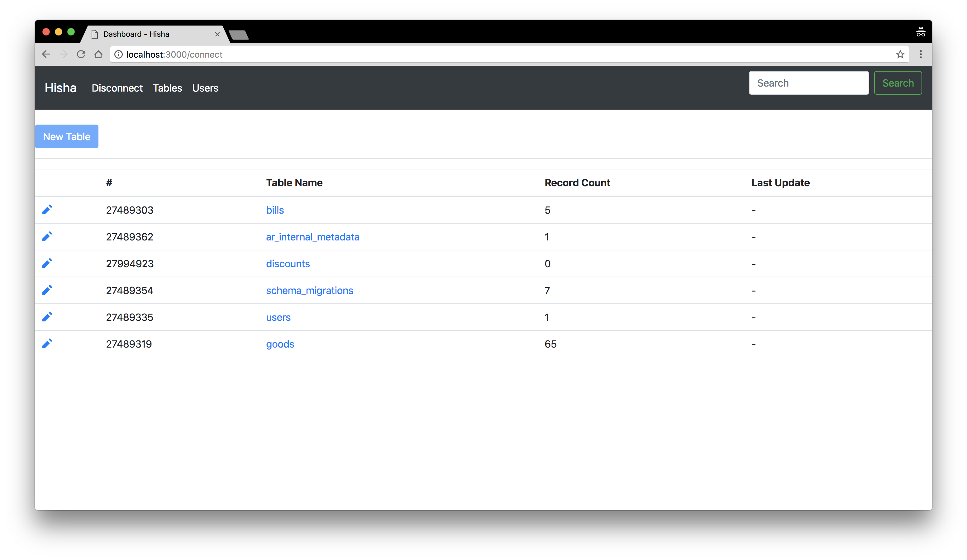Edit the goods table with pencil icon
The width and height of the screenshot is (967, 560).
[47, 344]
